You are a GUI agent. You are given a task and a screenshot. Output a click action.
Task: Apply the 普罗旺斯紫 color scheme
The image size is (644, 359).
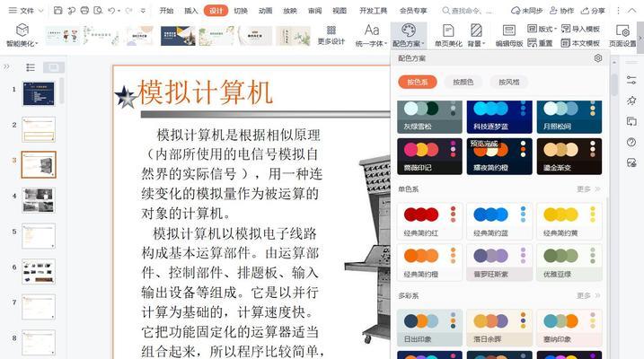tap(499, 262)
